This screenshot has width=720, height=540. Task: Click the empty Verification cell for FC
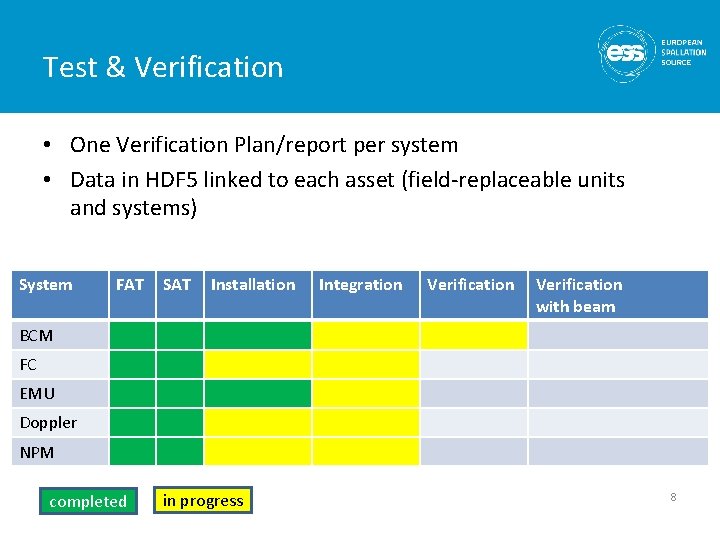(x=473, y=364)
